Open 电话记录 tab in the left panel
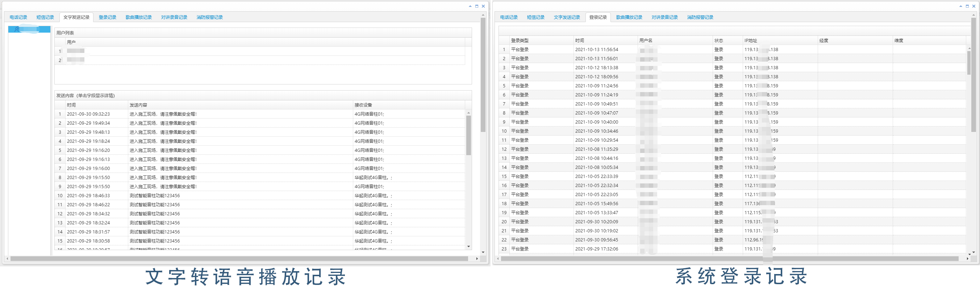This screenshot has height=286, width=980. 18,17
